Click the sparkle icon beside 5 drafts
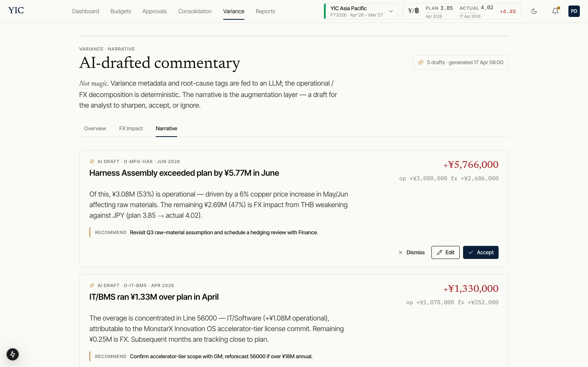This screenshot has height=367, width=588. pos(421,62)
